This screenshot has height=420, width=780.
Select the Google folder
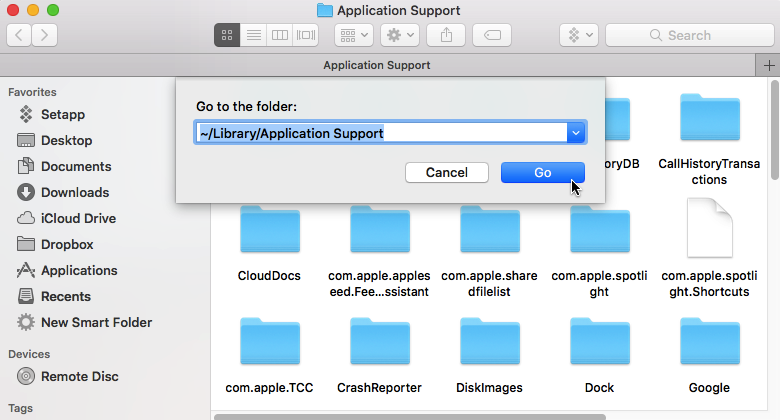pos(709,355)
